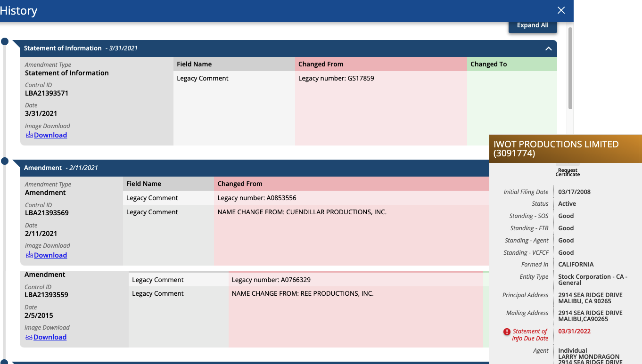The height and width of the screenshot is (364, 642).
Task: Click timeline marker for 3/31/2021 entry
Action: (x=5, y=42)
